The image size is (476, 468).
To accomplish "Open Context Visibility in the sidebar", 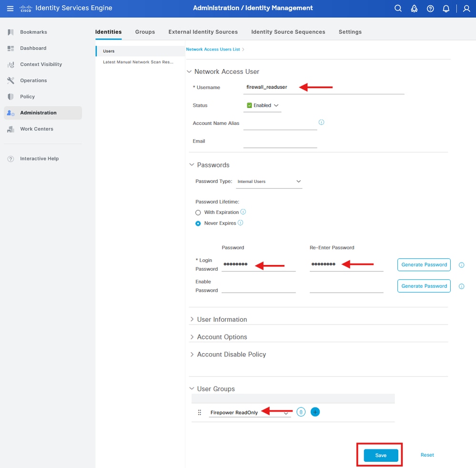I will click(x=43, y=64).
